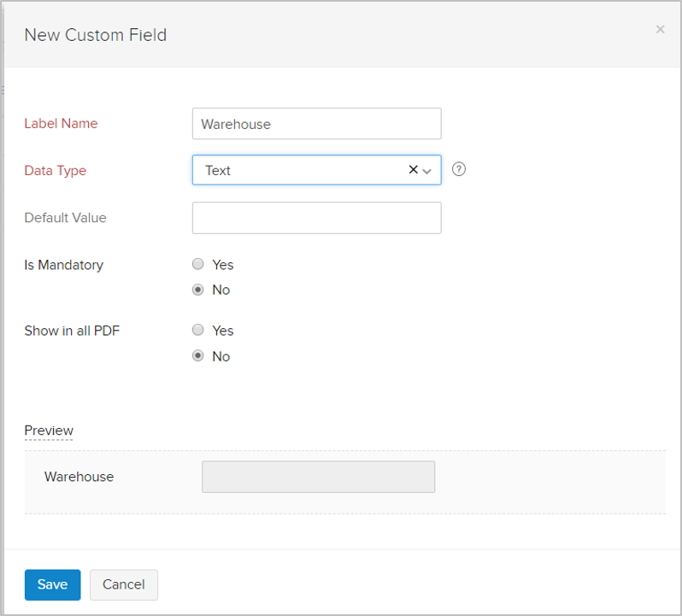682x616 pixels.
Task: Save the new custom field
Action: (52, 584)
